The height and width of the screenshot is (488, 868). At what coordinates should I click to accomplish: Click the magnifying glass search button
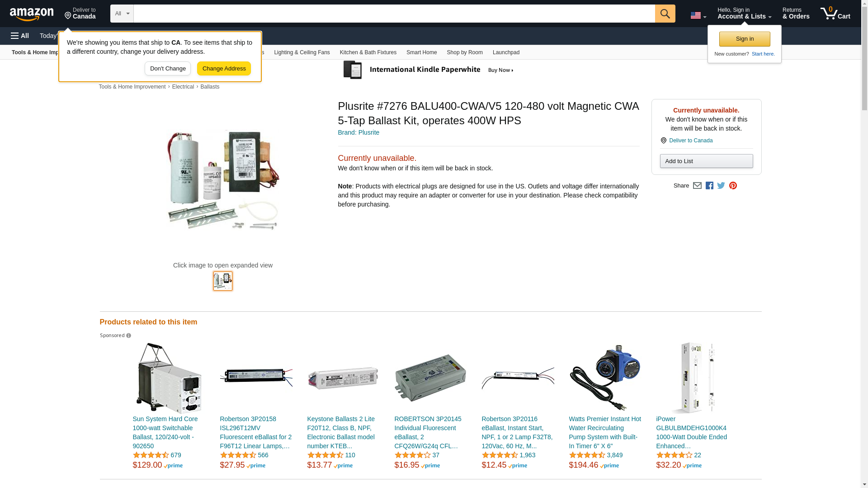tap(665, 14)
